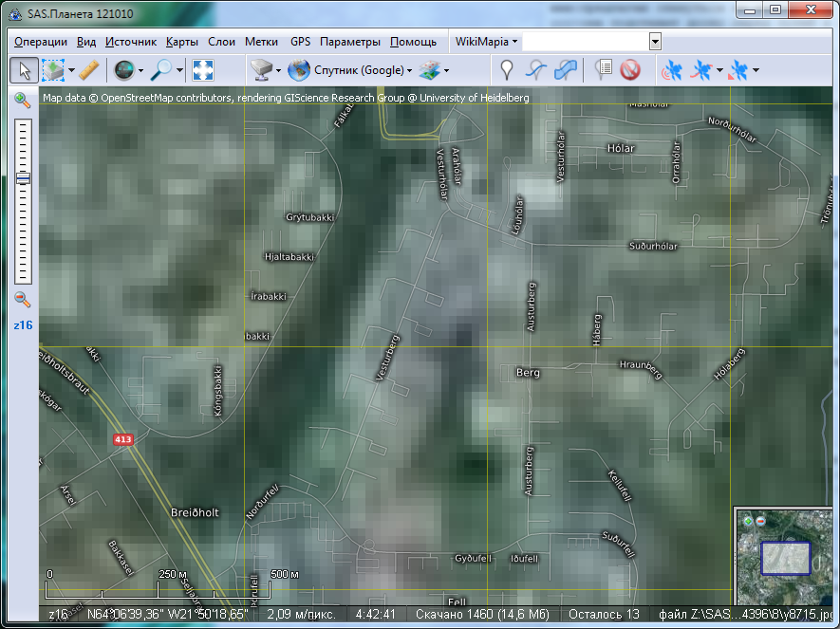The height and width of the screenshot is (629, 840).
Task: Connect the GPS receiver icon
Action: click(672, 70)
